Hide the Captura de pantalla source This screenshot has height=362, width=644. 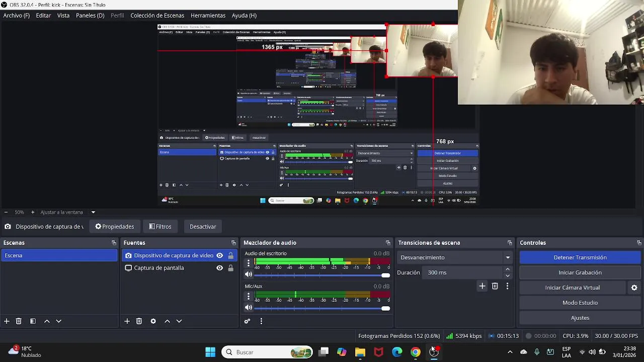pyautogui.click(x=219, y=268)
